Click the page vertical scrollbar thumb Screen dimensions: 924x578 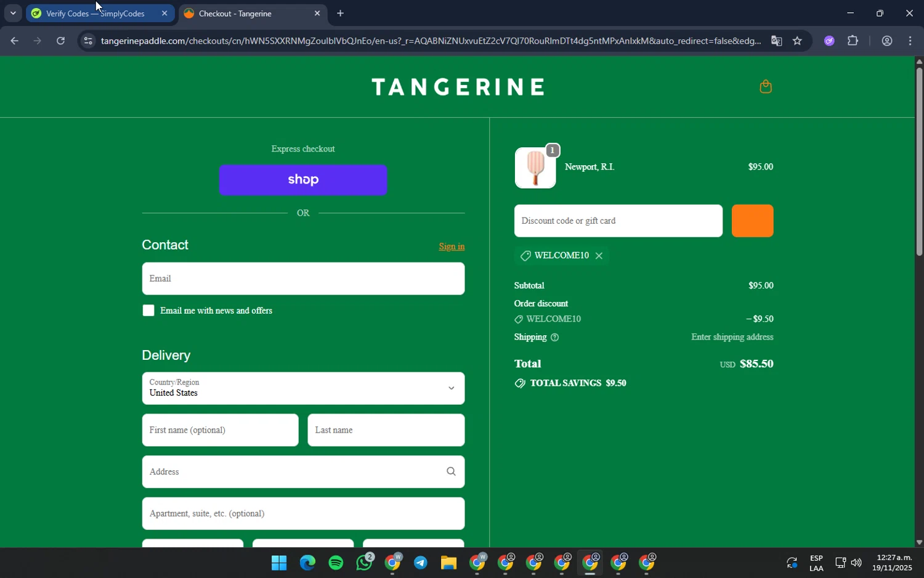click(x=919, y=161)
